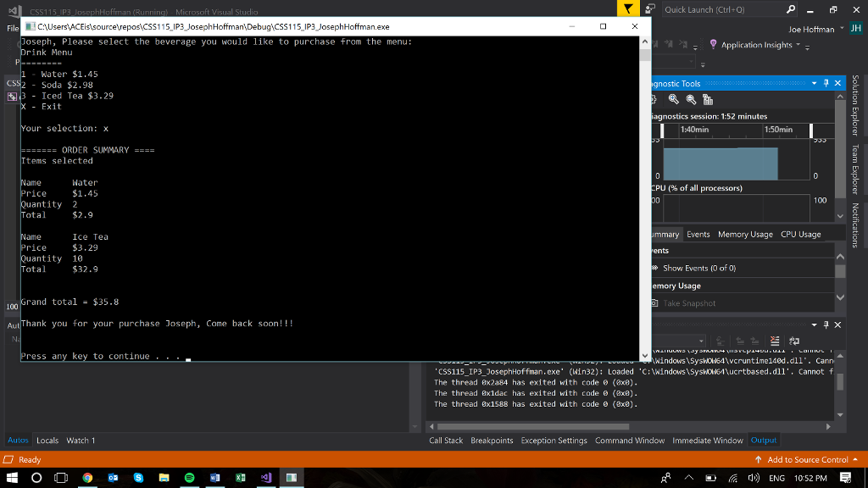Open Exception Settings tab
This screenshot has width=868, height=488.
click(554, 441)
